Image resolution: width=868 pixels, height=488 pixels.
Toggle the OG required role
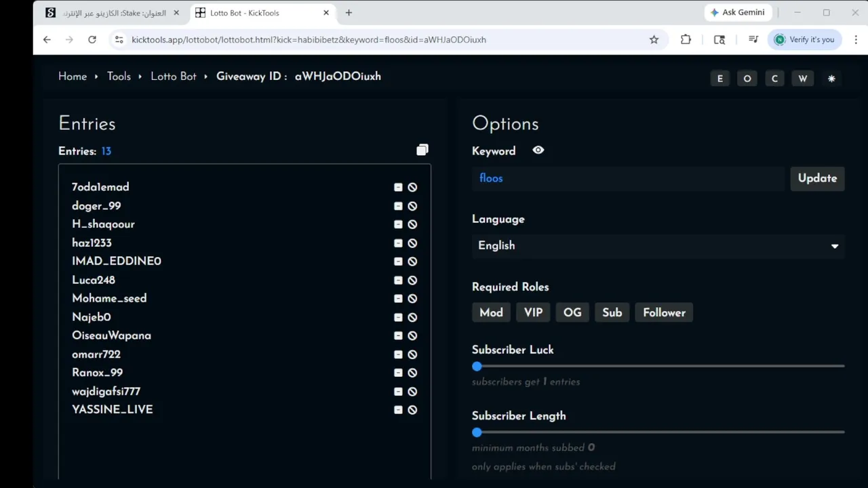click(572, 312)
